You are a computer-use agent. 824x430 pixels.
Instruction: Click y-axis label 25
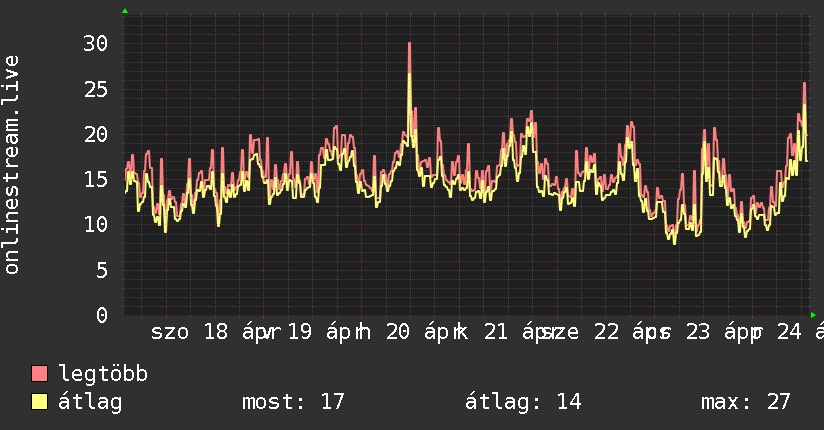click(x=96, y=89)
